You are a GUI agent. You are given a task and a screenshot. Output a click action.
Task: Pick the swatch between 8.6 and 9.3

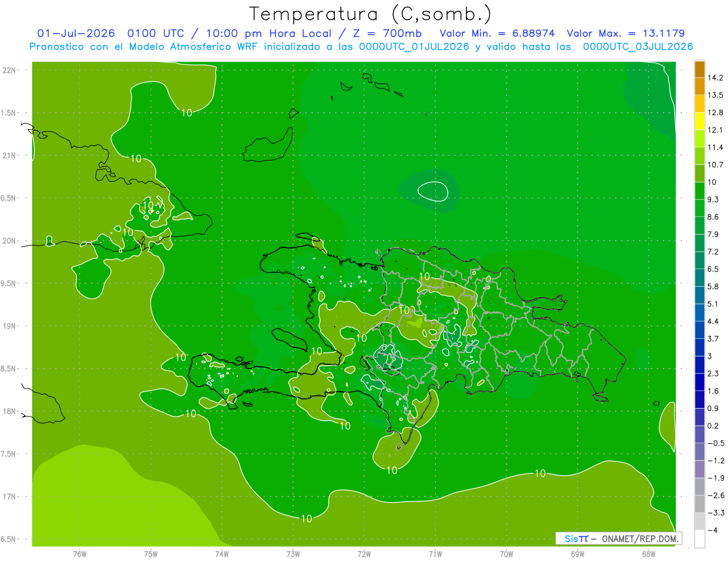(x=699, y=208)
